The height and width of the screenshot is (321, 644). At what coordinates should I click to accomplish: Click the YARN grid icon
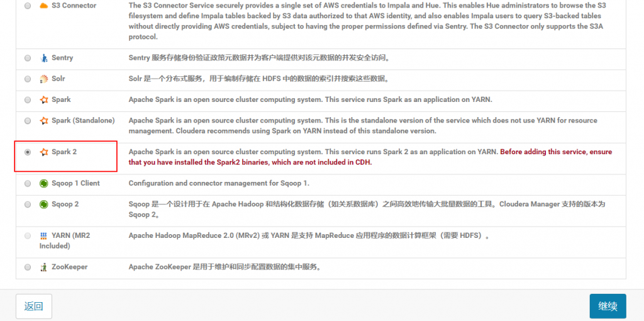(43, 236)
